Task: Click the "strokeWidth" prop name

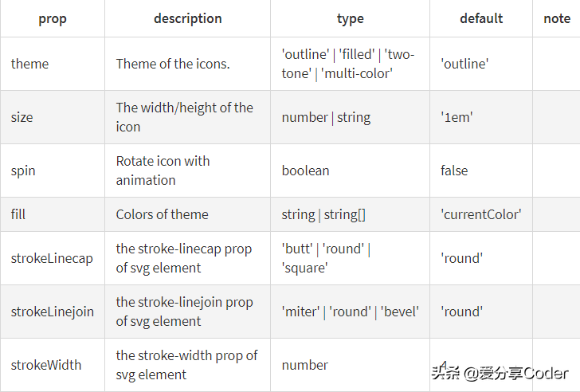Action: click(46, 365)
